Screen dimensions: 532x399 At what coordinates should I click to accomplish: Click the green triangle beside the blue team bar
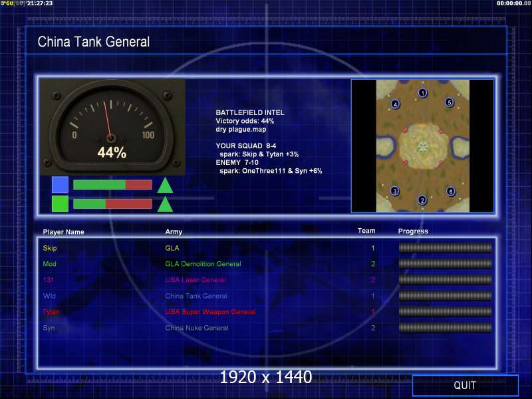[165, 185]
